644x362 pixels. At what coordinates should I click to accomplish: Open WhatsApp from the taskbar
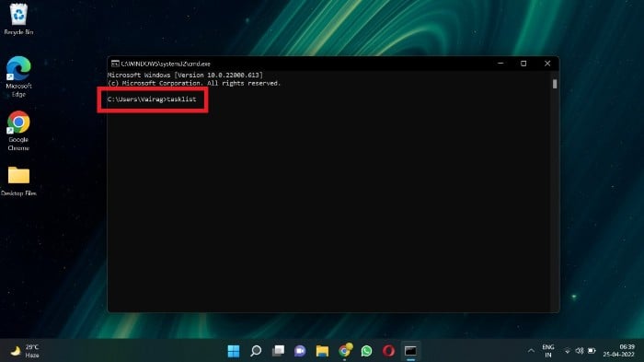click(x=366, y=351)
